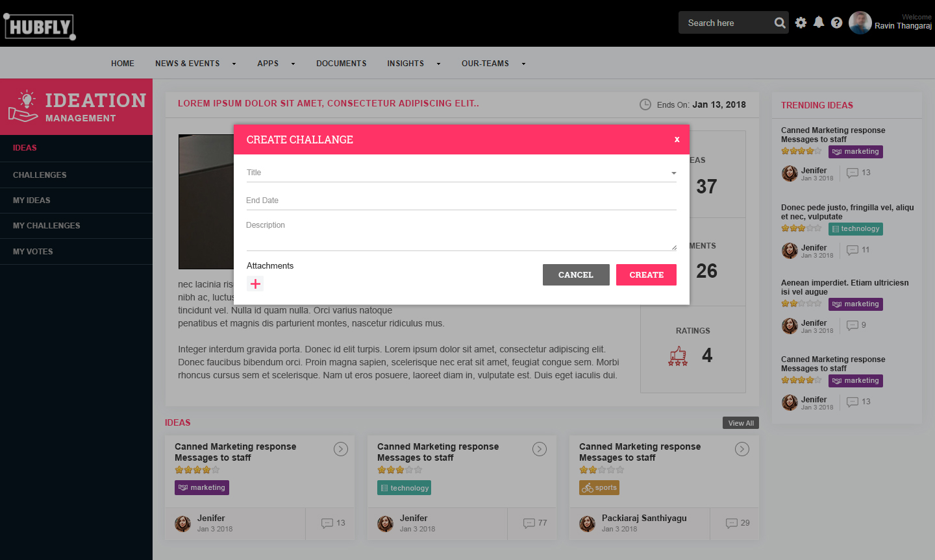Screen dimensions: 935x560
Task: Click the technology tag in trending ideas
Action: click(856, 228)
